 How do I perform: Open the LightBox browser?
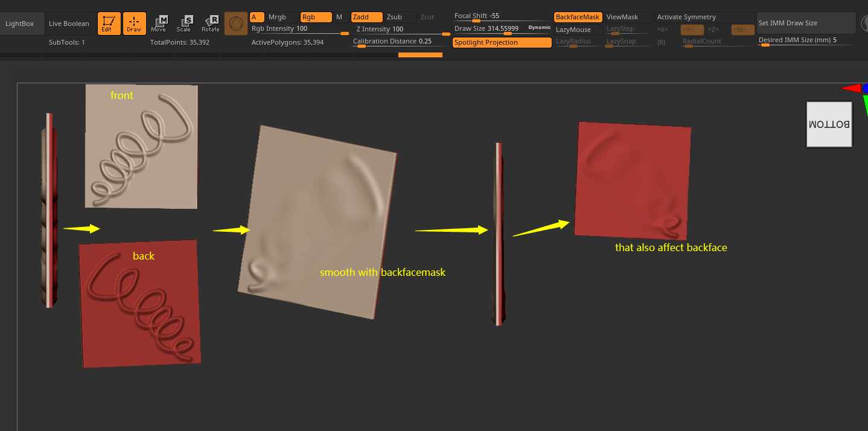click(x=21, y=24)
